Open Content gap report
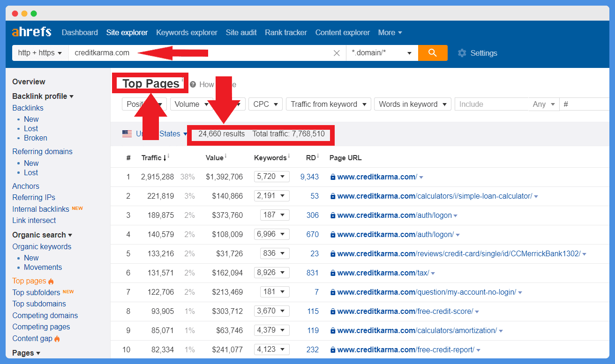 coord(32,338)
